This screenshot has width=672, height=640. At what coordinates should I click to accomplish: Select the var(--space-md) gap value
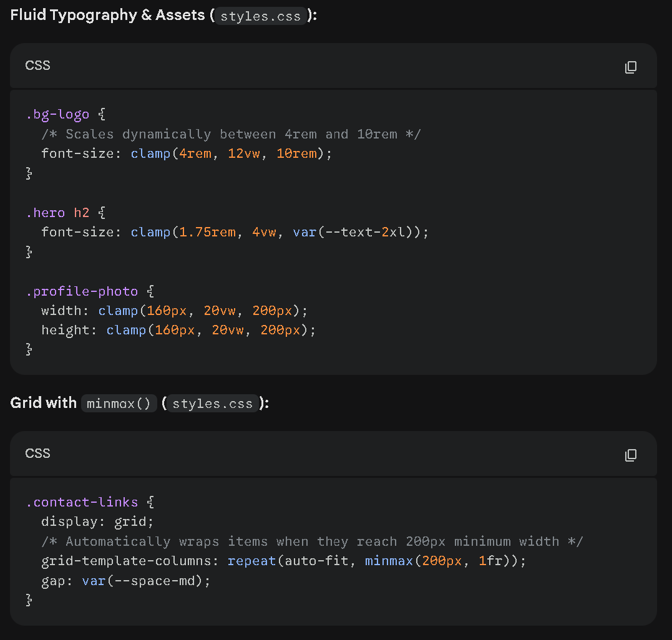point(142,580)
